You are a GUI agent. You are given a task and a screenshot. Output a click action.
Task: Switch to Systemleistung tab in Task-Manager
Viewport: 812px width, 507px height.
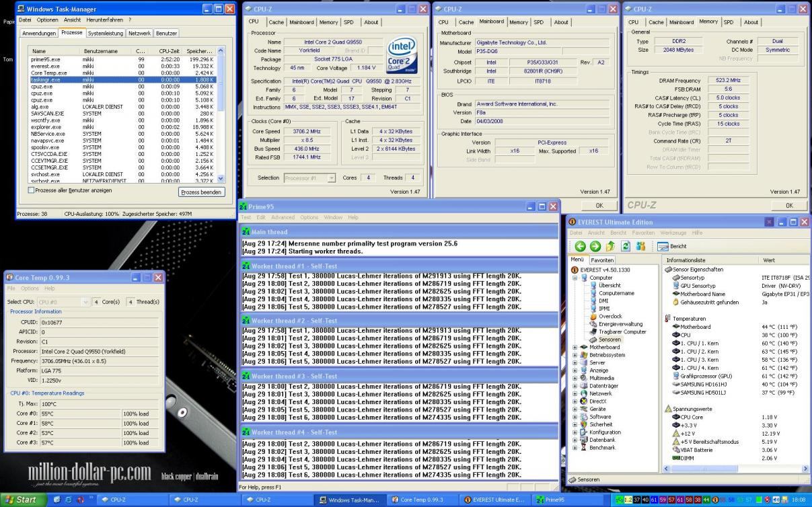[106, 33]
